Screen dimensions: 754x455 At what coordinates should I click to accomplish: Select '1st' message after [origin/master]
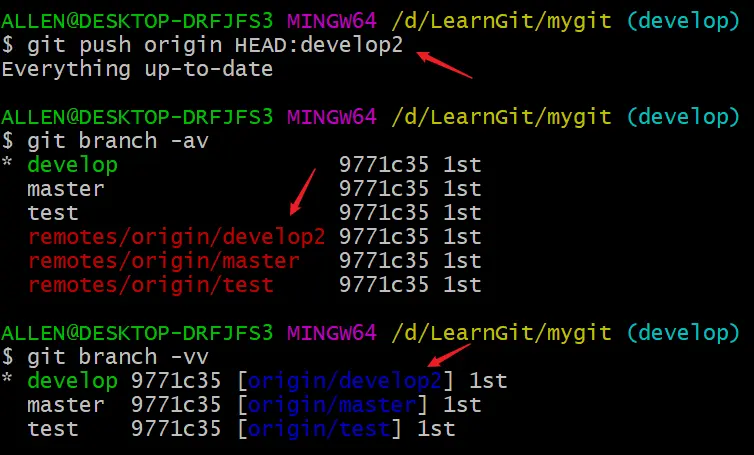[462, 405]
